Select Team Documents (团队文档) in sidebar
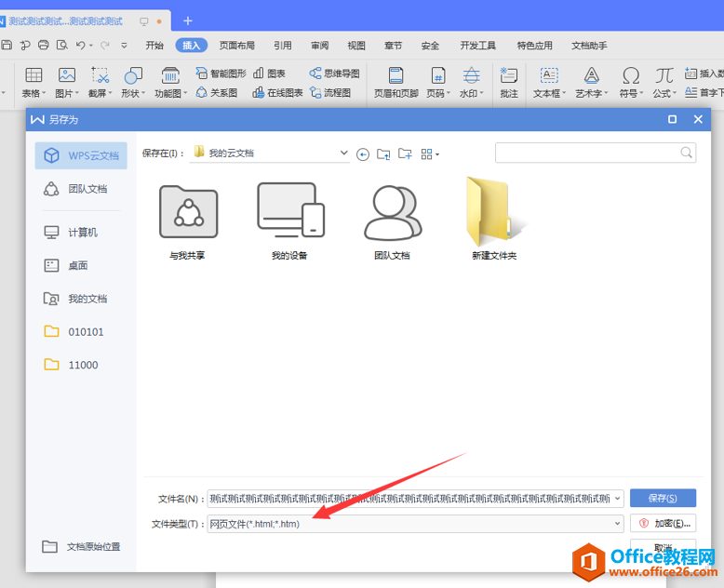724x588 pixels. click(81, 189)
